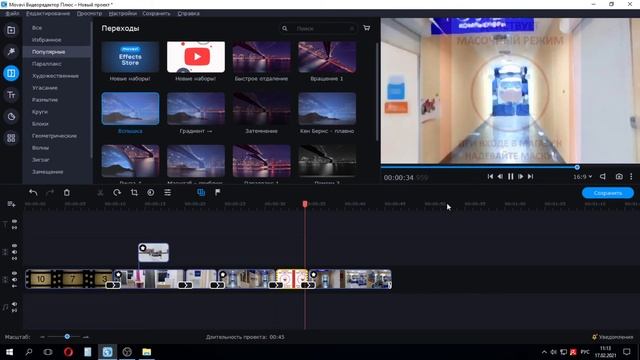Open the Редактирование menu
The height and width of the screenshot is (360, 640).
coord(48,13)
